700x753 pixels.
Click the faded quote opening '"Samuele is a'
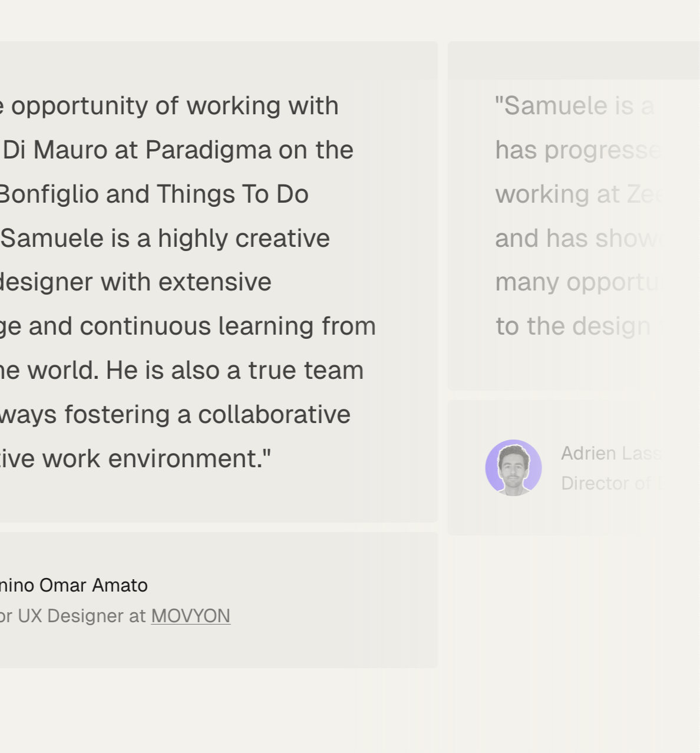575,106
